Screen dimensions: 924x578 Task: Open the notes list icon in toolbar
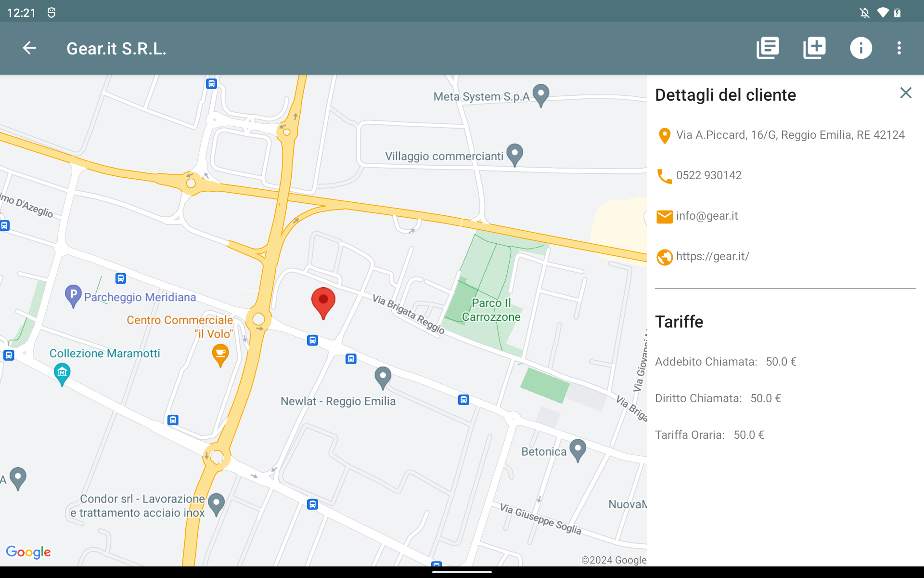point(768,48)
